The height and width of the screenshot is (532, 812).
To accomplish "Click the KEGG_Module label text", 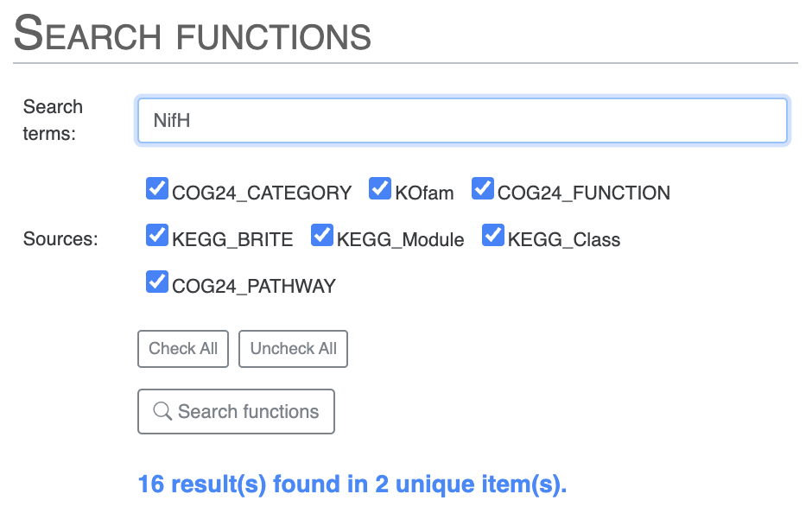I will pos(400,239).
